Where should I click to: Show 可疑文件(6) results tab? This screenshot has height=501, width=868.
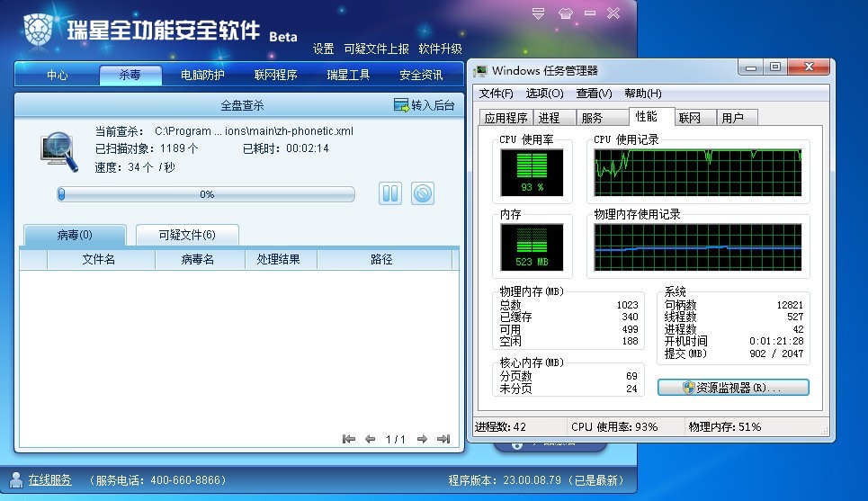click(187, 236)
